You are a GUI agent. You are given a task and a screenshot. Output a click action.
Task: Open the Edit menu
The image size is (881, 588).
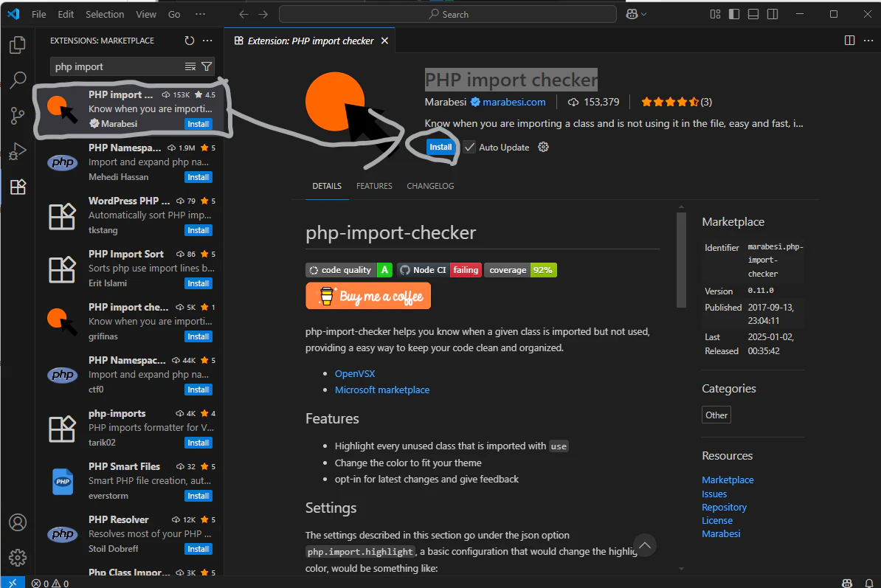pyautogui.click(x=66, y=14)
